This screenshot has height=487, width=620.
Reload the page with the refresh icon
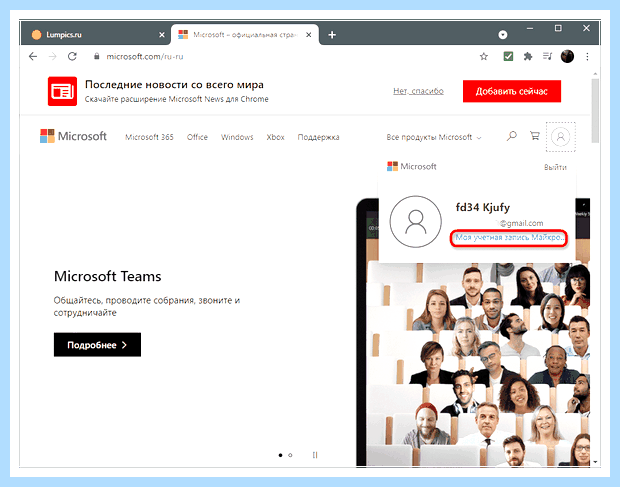[72, 57]
